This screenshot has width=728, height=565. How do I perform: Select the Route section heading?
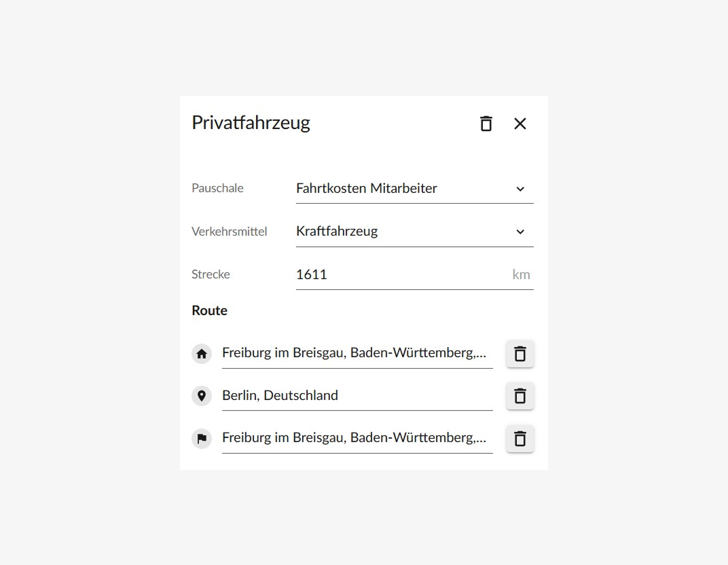pyautogui.click(x=209, y=310)
